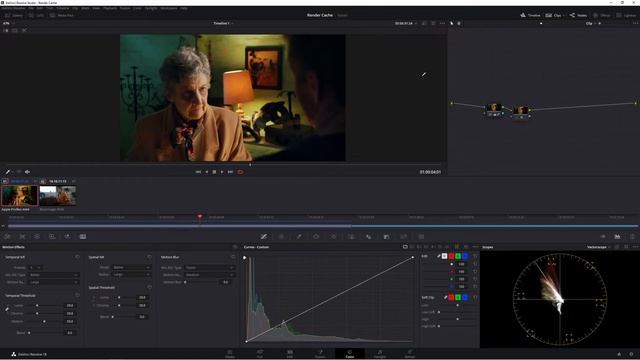Viewport: 640px width, 360px height.
Task: Open the Workspace menu
Action: [x=169, y=8]
